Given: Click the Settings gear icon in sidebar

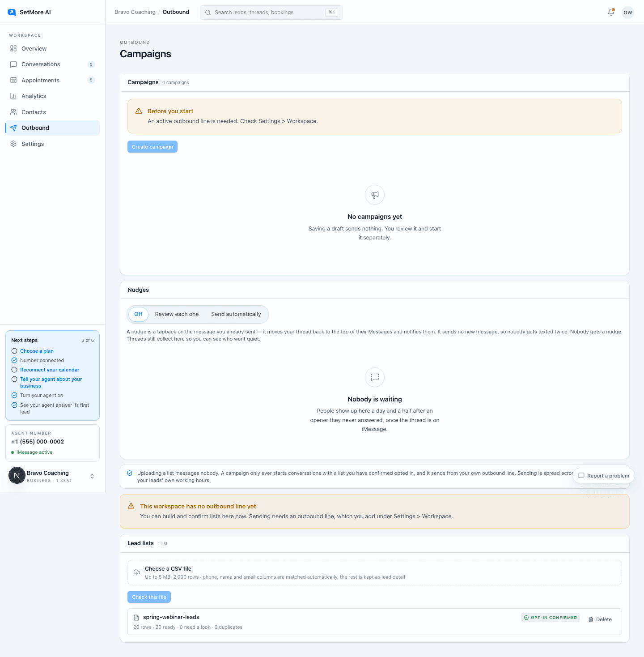Looking at the screenshot, I should coord(13,144).
